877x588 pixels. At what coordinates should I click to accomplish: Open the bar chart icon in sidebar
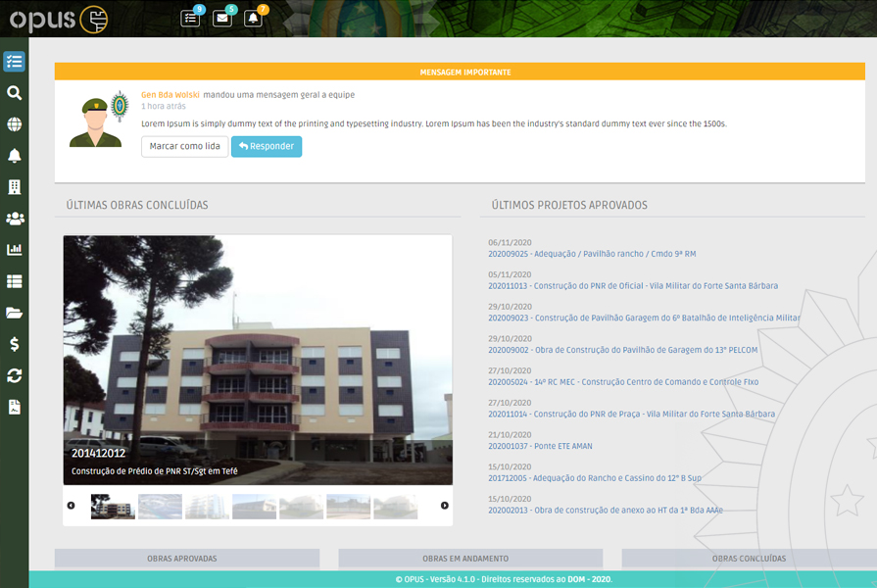14,250
